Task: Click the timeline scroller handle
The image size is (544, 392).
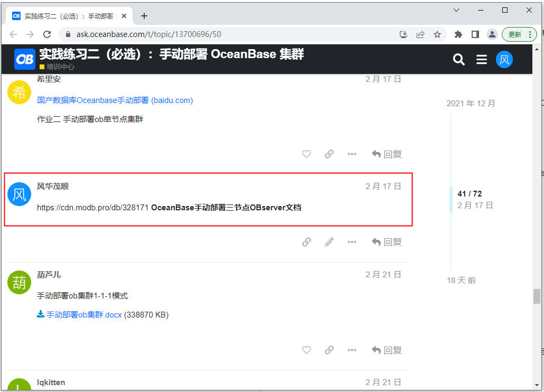Action: pyautogui.click(x=451, y=200)
